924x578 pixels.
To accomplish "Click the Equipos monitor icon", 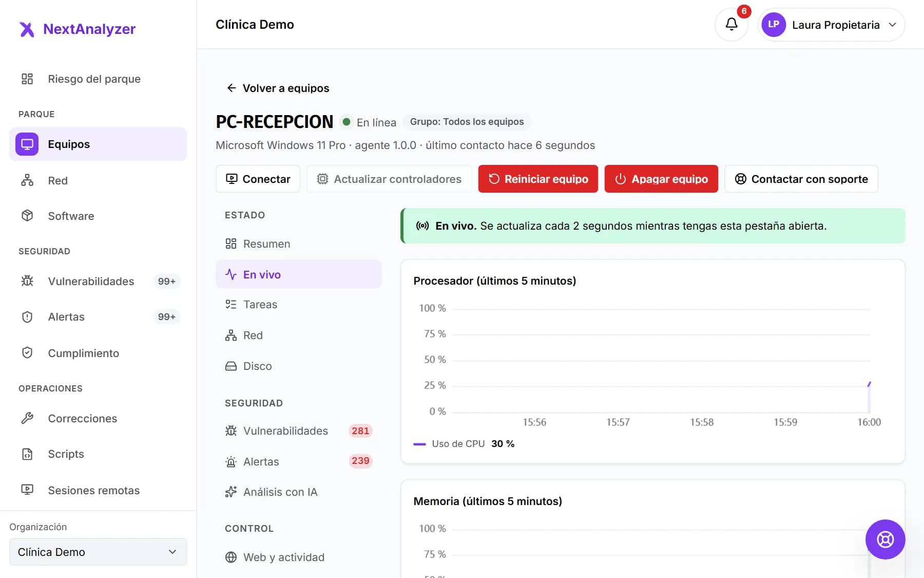I will [x=27, y=144].
